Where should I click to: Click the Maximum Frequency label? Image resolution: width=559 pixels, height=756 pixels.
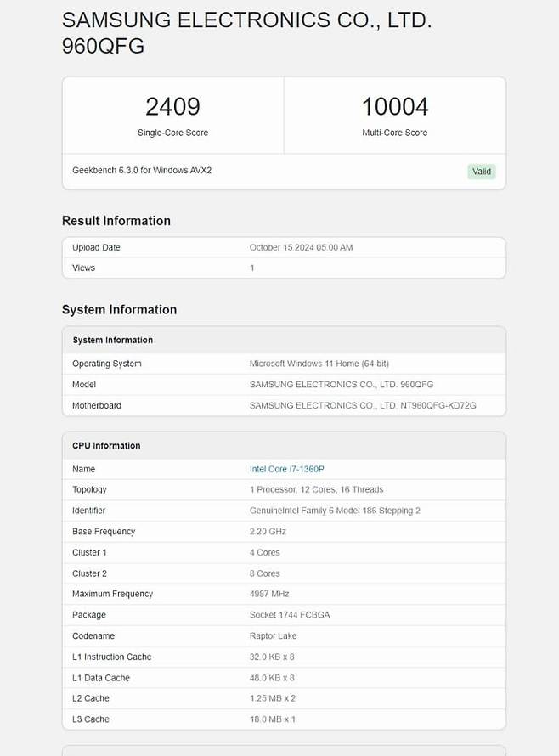pyautogui.click(x=112, y=594)
